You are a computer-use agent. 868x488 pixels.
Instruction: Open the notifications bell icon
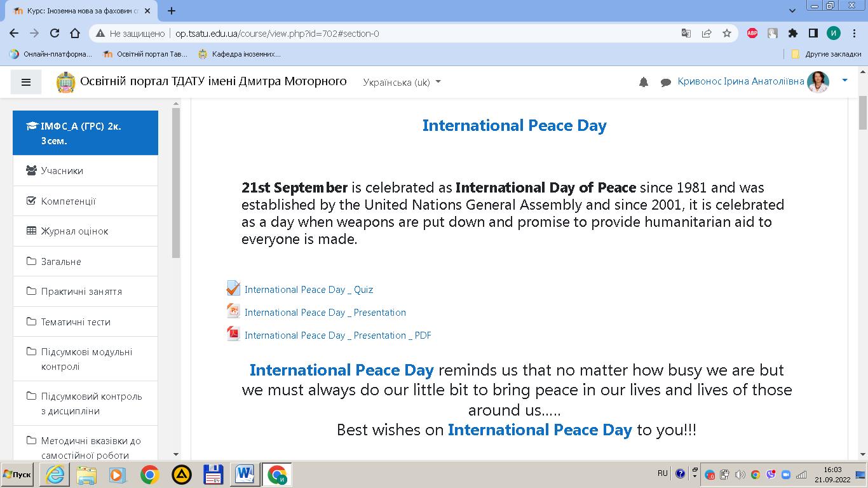644,82
